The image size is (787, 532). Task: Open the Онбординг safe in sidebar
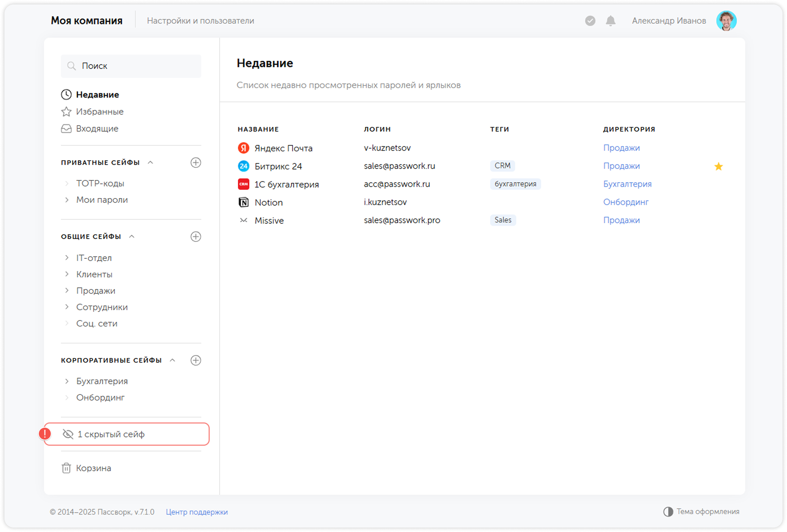(x=100, y=398)
